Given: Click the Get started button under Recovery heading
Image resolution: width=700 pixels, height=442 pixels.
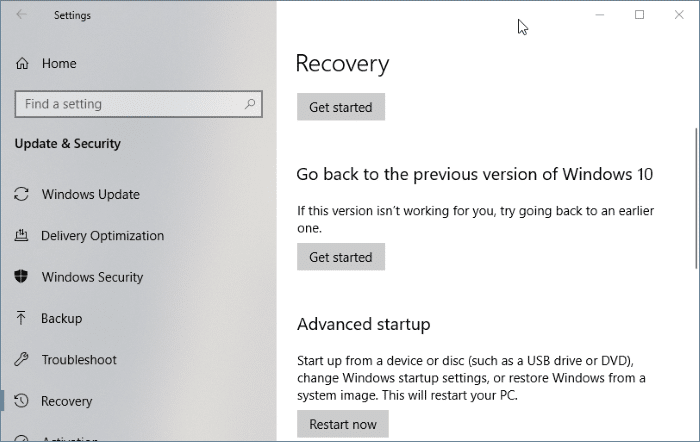Looking at the screenshot, I should point(341,107).
